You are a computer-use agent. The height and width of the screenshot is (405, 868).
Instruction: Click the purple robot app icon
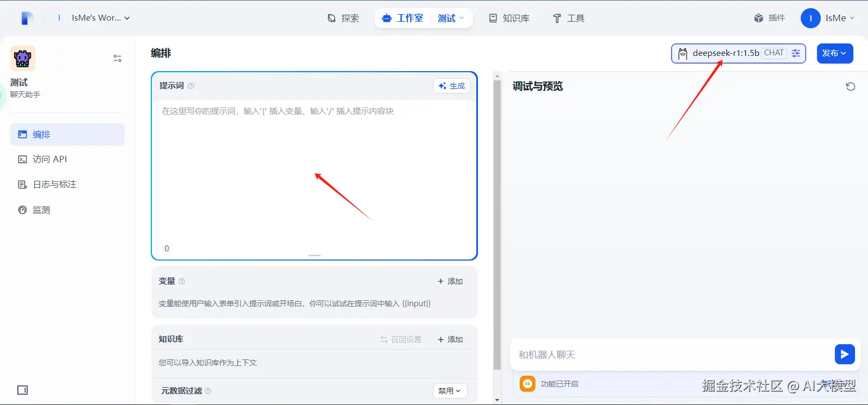point(23,59)
